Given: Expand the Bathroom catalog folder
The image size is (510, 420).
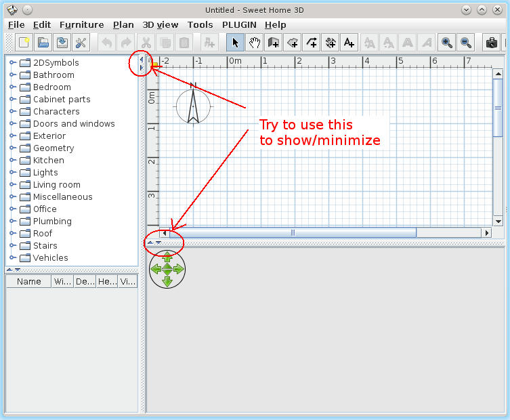Looking at the screenshot, I should coord(12,75).
